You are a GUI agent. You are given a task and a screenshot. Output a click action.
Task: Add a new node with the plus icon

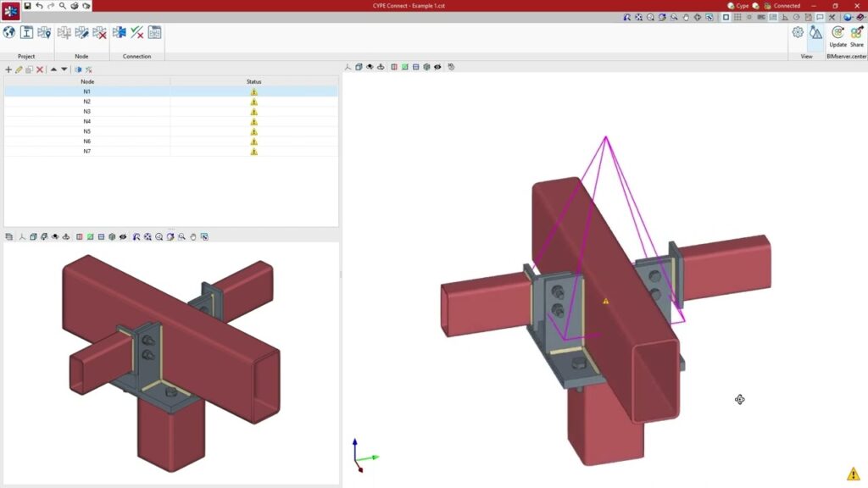8,69
